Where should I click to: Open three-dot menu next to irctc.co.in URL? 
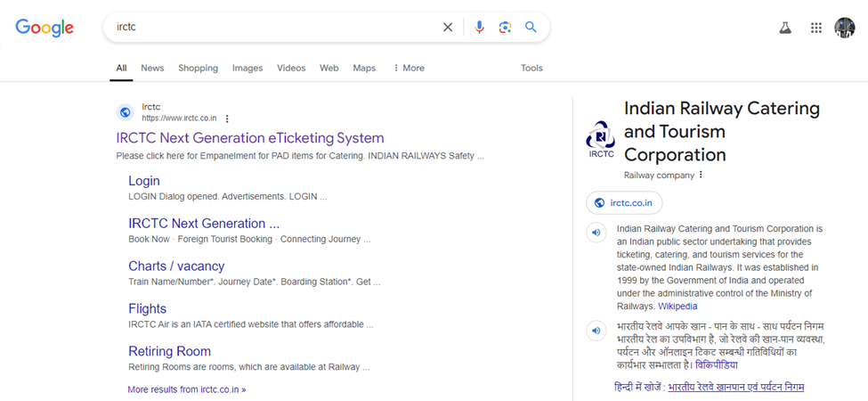click(227, 119)
